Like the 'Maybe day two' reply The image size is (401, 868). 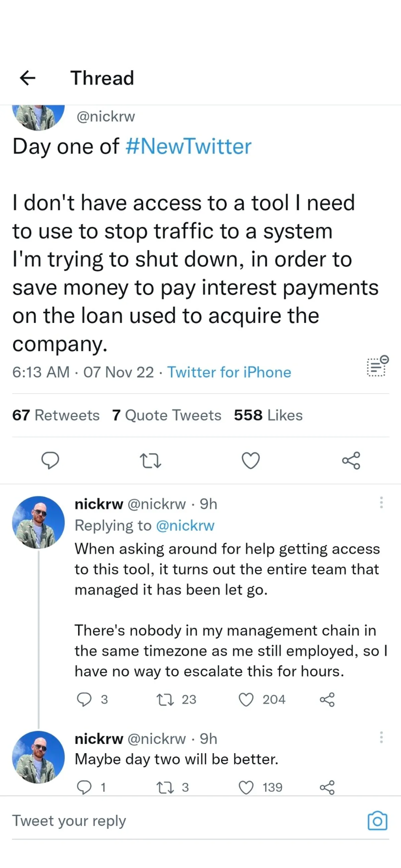pyautogui.click(x=246, y=788)
